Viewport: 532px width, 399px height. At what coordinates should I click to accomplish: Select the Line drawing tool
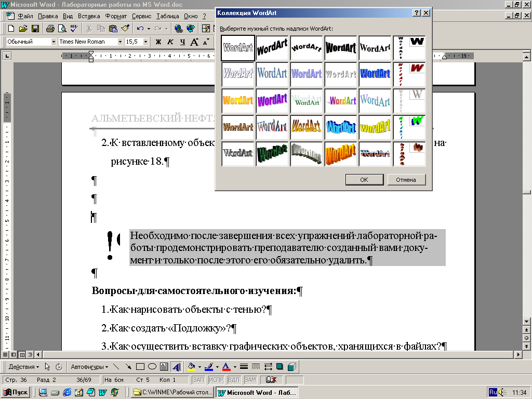(x=116, y=367)
